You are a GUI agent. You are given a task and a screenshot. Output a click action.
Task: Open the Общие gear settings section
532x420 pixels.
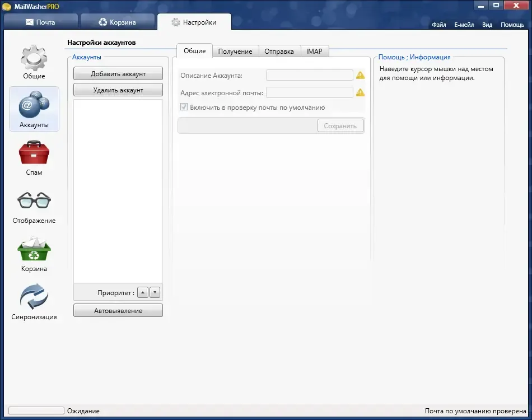pos(34,62)
